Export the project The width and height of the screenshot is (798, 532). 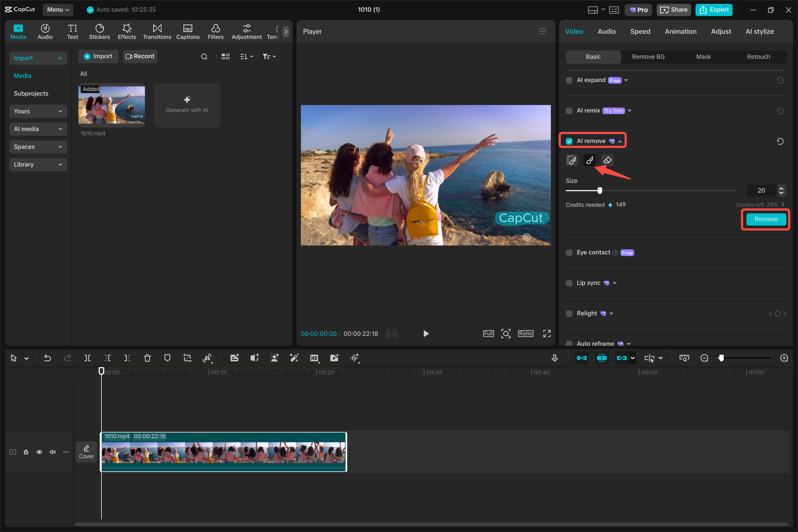coord(714,9)
